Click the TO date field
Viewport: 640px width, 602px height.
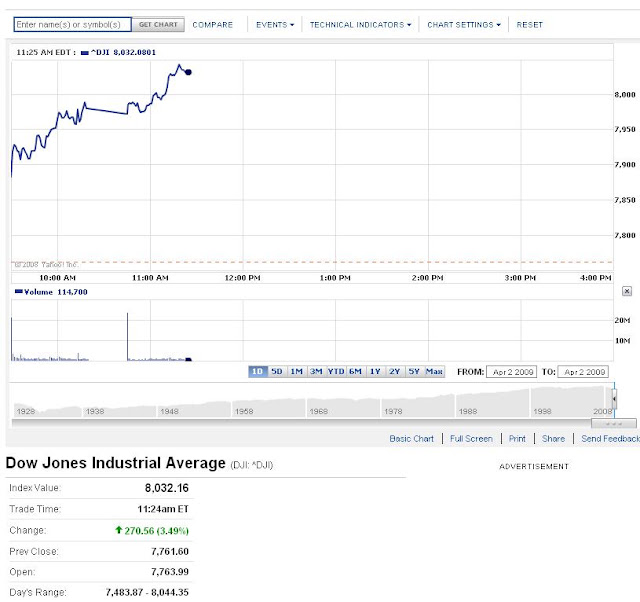pyautogui.click(x=583, y=372)
